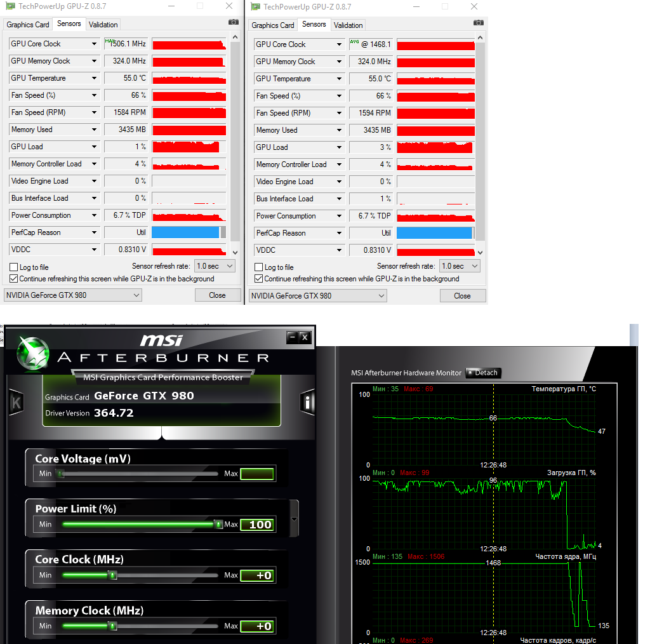
Task: Click camera screenshot icon in left GPU-Z window
Action: [x=234, y=22]
